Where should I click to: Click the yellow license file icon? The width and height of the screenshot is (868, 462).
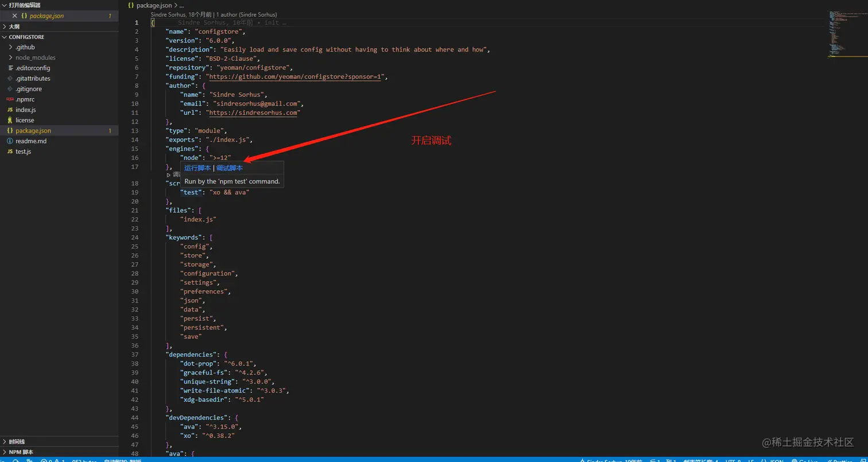[x=10, y=120]
